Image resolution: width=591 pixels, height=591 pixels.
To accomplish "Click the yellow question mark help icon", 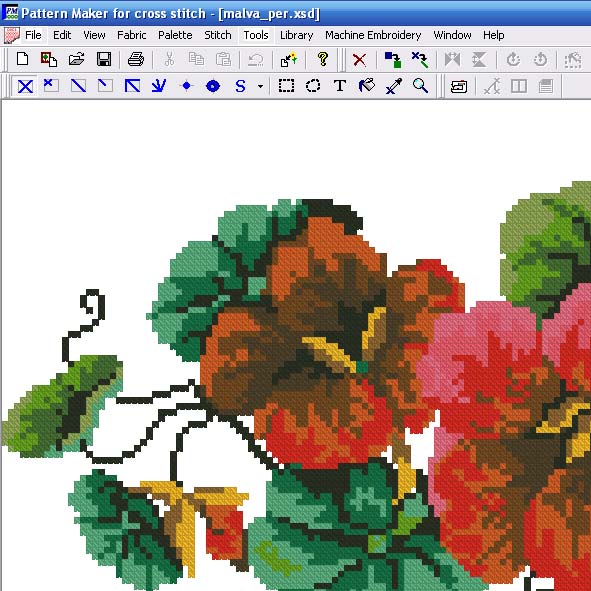I will [323, 59].
